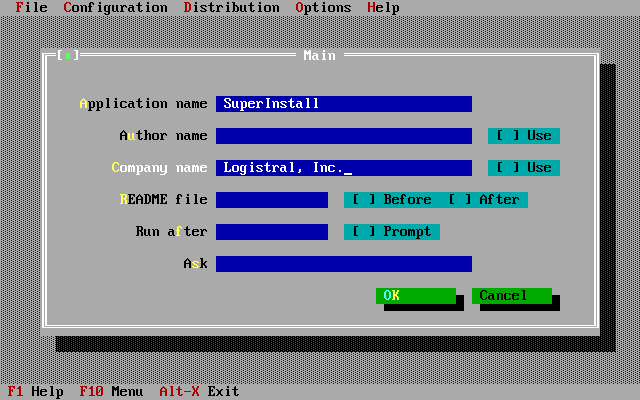The image size is (640, 400).
Task: Select the README file input field
Action: [271, 200]
